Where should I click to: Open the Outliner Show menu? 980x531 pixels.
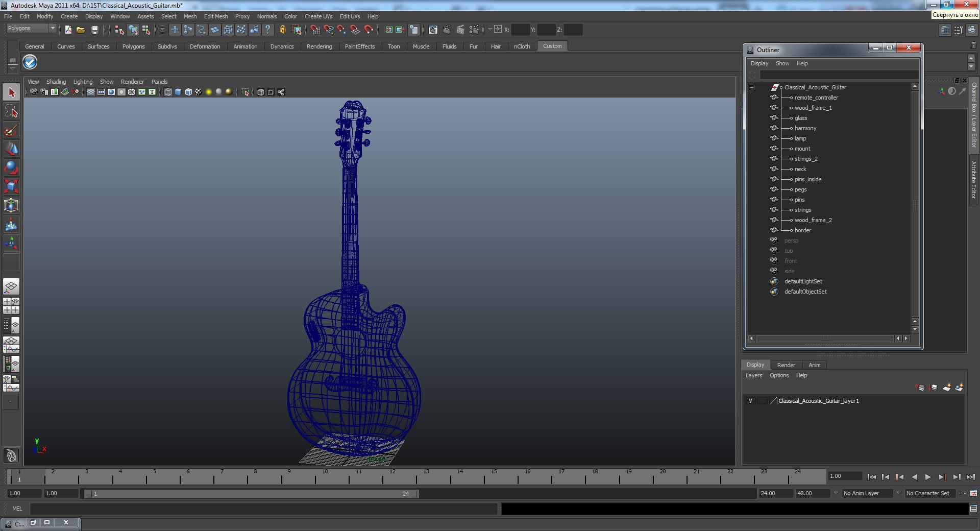click(782, 63)
